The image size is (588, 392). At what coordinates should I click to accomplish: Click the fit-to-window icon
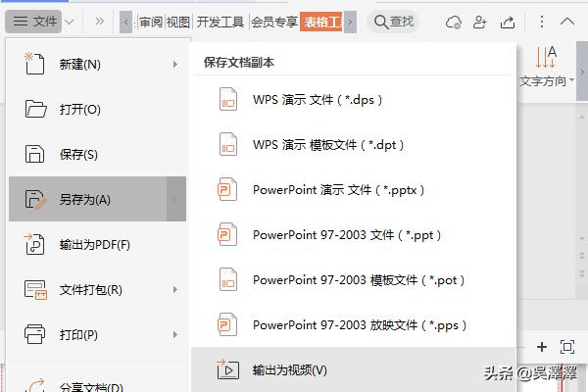[567, 347]
